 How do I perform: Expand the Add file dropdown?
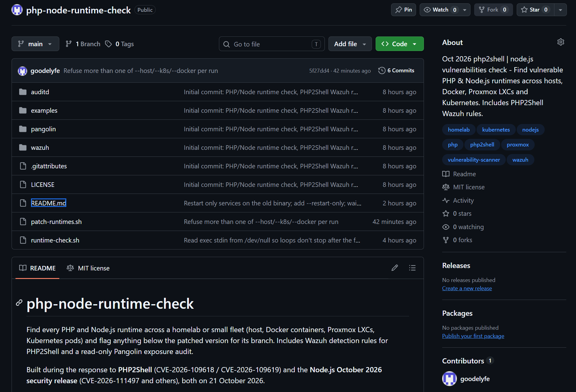(350, 44)
